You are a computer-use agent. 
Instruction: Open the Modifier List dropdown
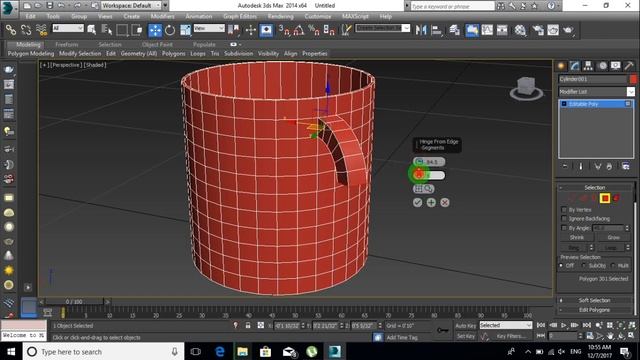[596, 91]
